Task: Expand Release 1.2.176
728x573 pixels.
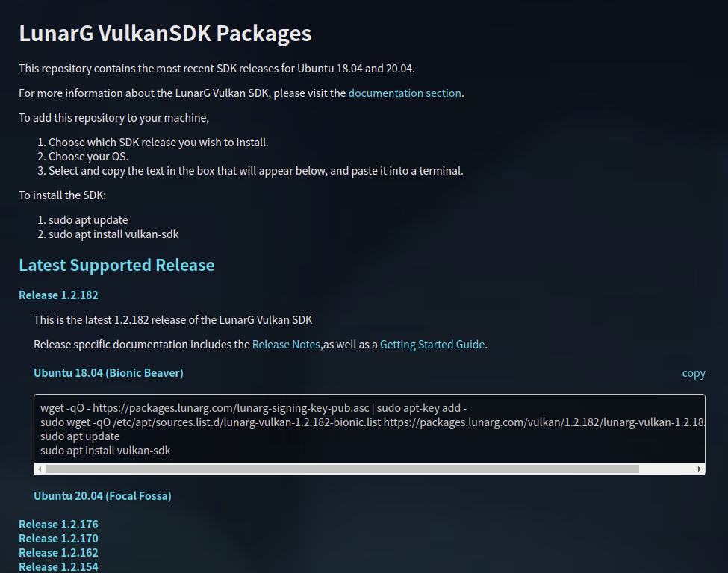Action: pyautogui.click(x=58, y=524)
